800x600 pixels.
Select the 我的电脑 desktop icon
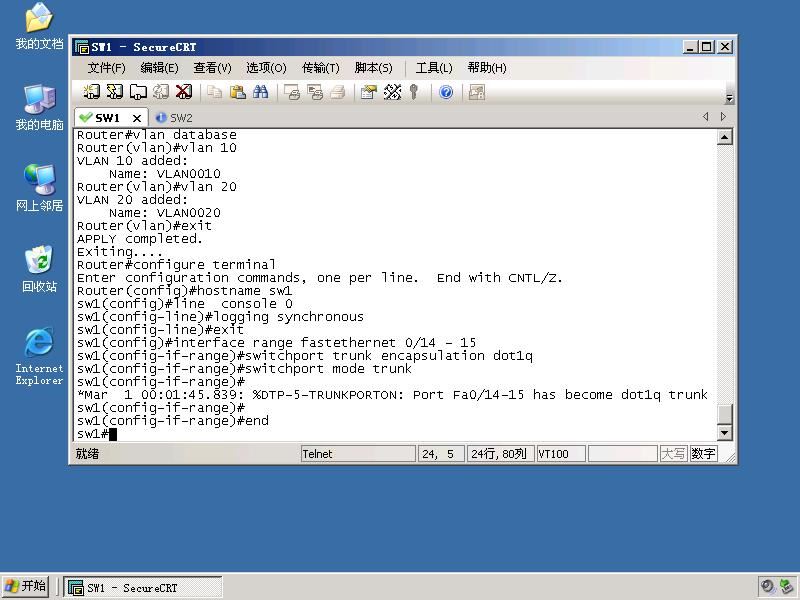click(39, 107)
